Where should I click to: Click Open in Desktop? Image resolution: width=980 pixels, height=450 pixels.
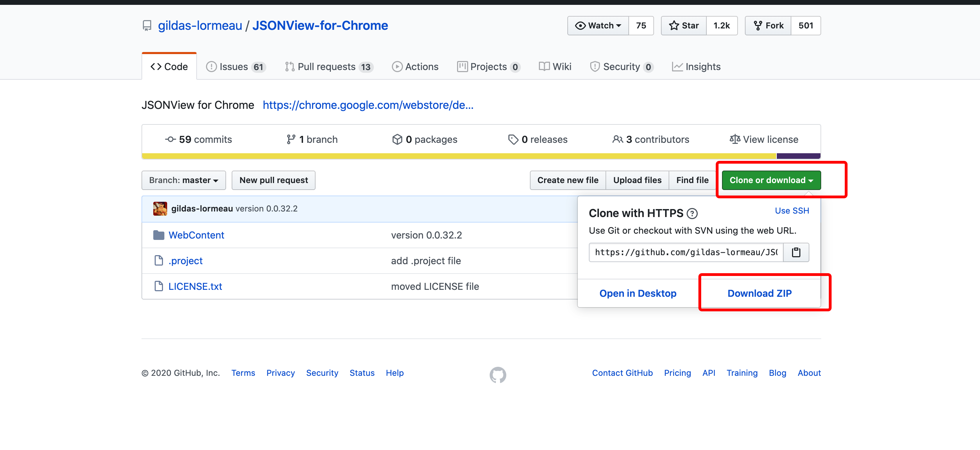(x=638, y=293)
